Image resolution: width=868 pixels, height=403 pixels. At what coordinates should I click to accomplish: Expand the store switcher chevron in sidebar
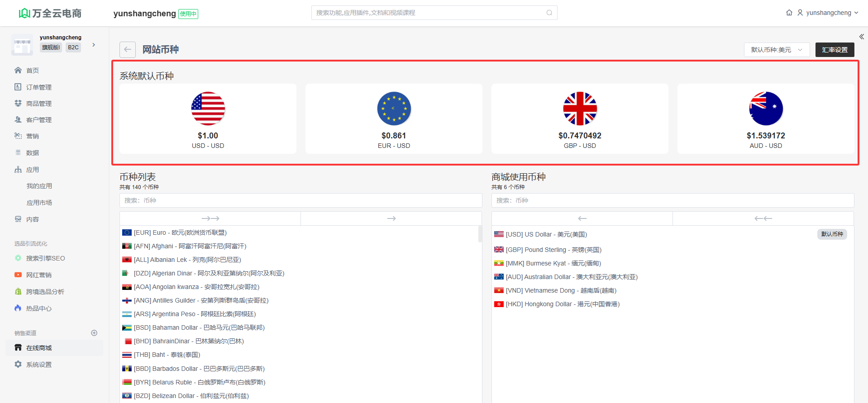point(94,45)
